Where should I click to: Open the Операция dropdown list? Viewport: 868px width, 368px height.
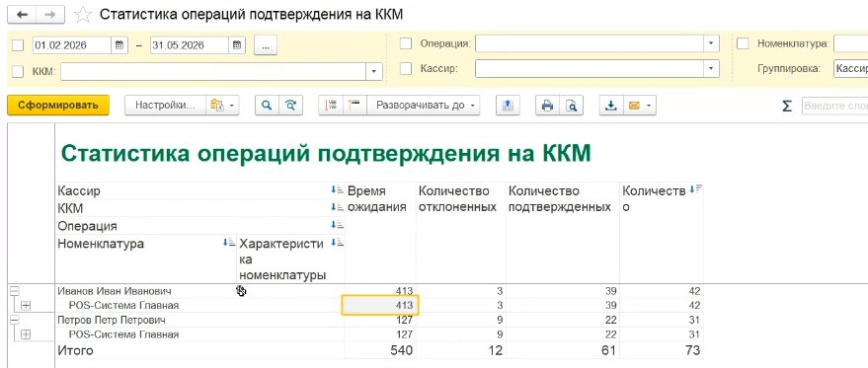click(x=711, y=43)
